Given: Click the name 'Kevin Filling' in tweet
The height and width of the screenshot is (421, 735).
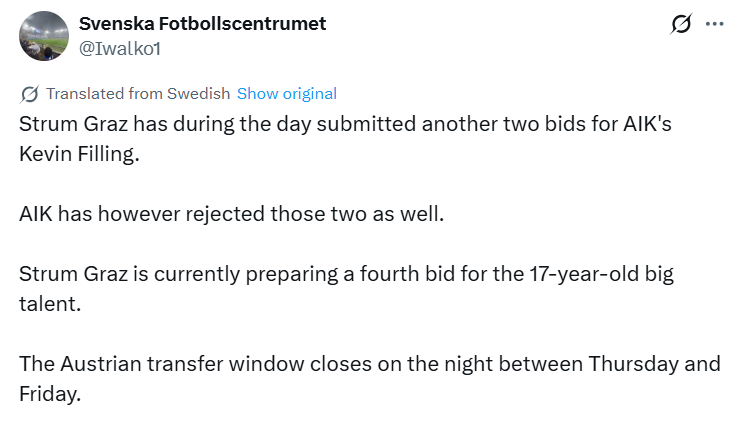Looking at the screenshot, I should [77, 157].
